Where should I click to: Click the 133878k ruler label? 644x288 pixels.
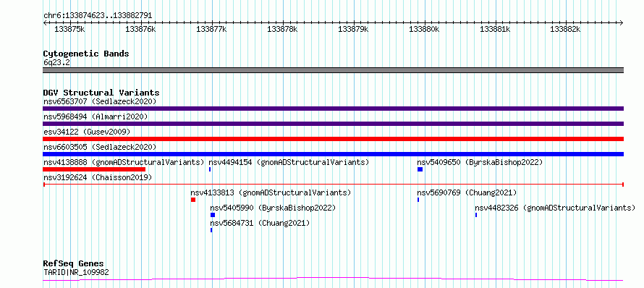tap(282, 29)
